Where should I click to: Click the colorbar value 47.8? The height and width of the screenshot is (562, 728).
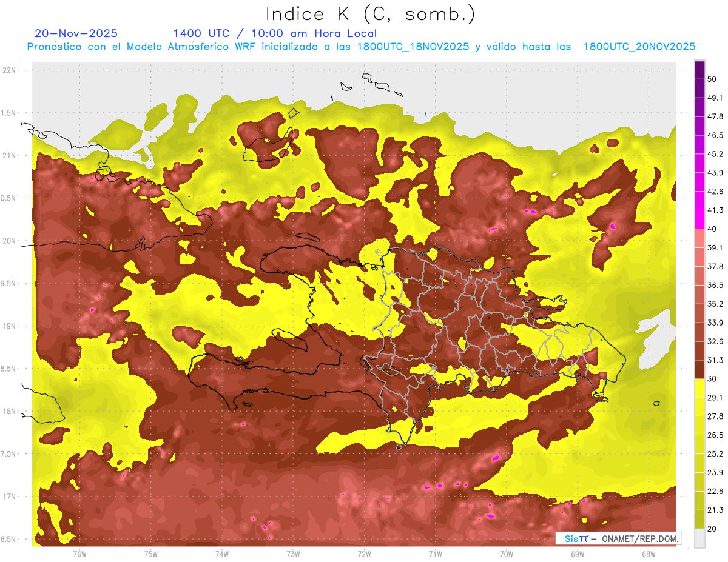point(715,116)
